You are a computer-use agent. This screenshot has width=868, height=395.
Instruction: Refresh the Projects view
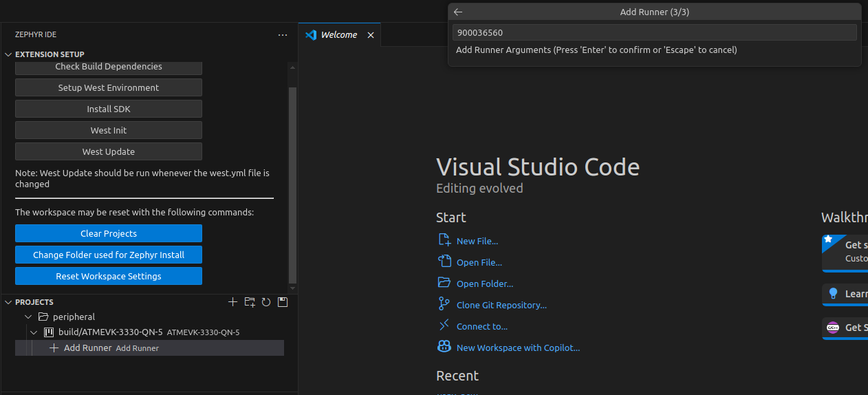tap(265, 302)
